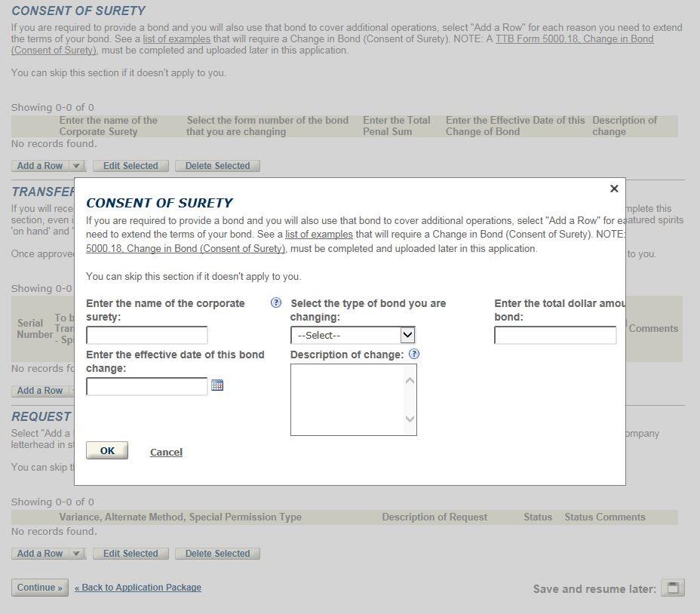The width and height of the screenshot is (700, 614).
Task: Click help icon next to Description of change
Action: [x=414, y=354]
